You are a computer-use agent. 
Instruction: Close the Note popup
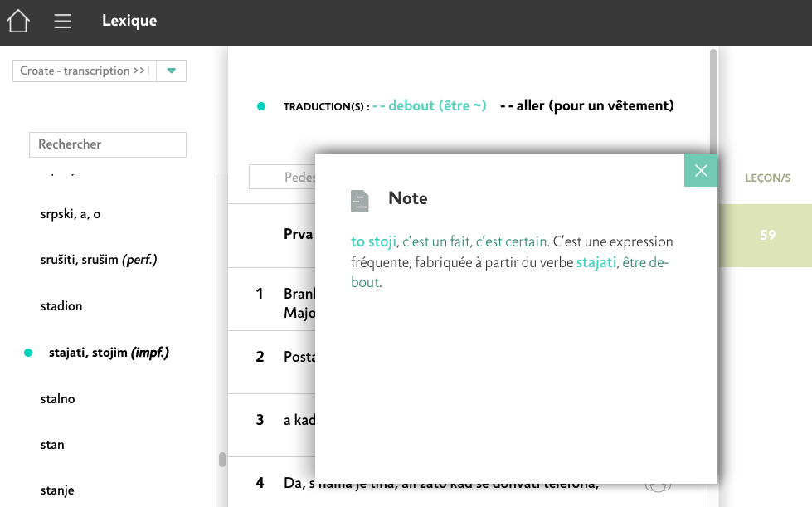(701, 170)
